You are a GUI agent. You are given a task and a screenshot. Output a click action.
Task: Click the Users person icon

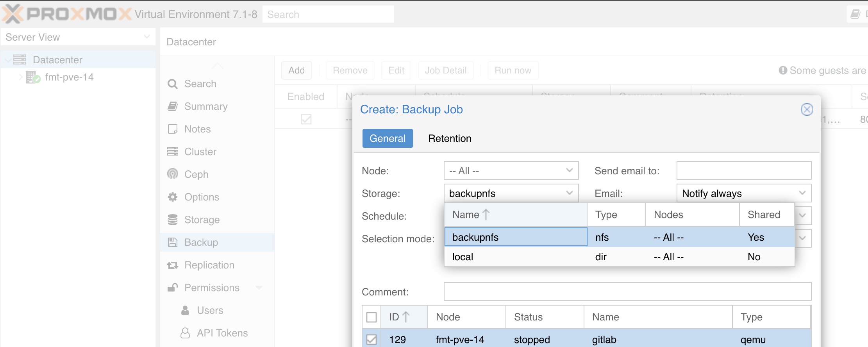(185, 310)
